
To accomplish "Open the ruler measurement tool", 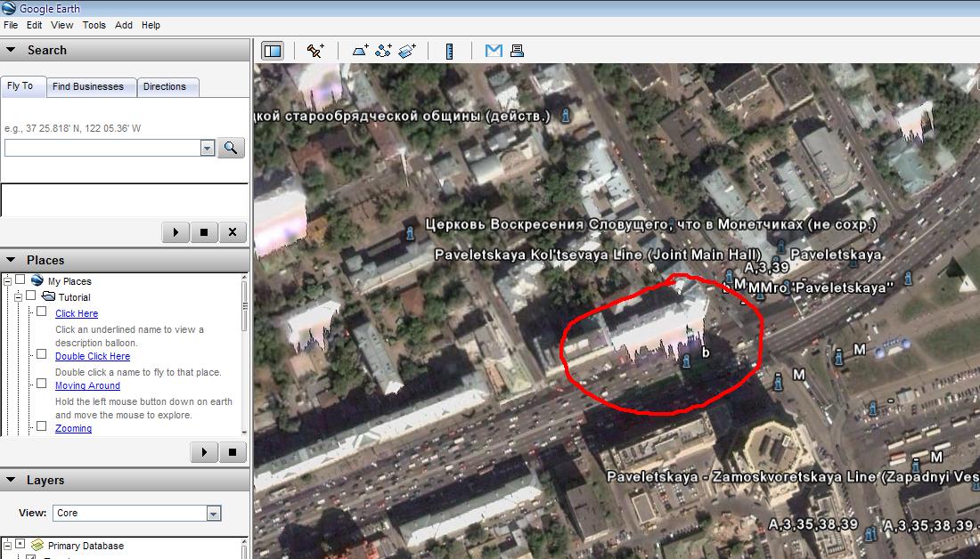I will [x=449, y=51].
